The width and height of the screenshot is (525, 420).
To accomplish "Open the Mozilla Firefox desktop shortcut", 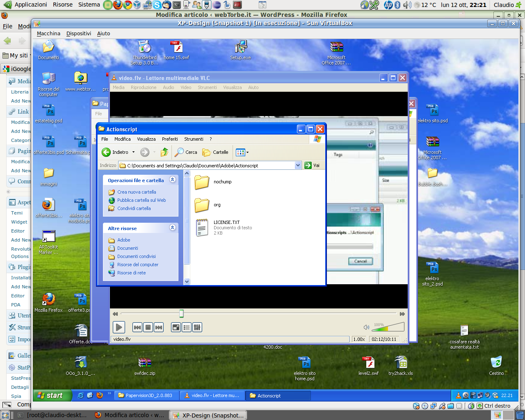I will point(48,302).
